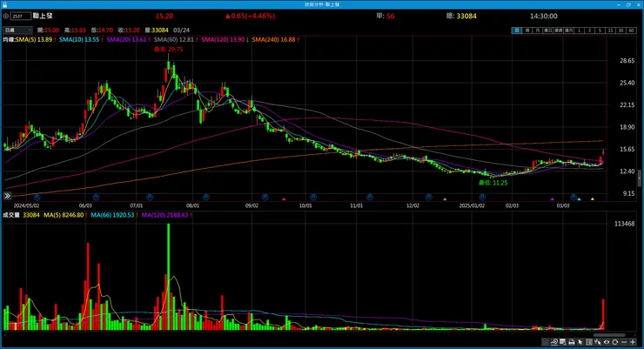This screenshot has width=644, height=349.
Task: Switch to the 15-minute chart
Action: click(610, 30)
